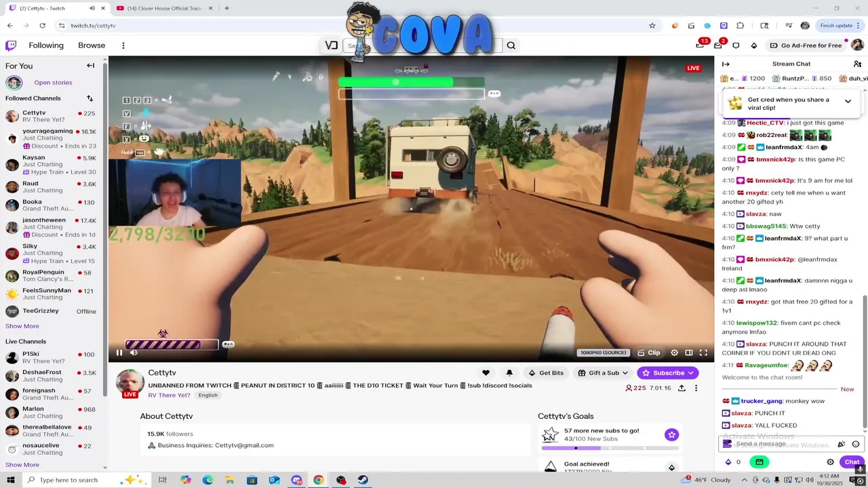Open yourragegaming channel in sidebar
868x488 pixels.
click(51, 138)
